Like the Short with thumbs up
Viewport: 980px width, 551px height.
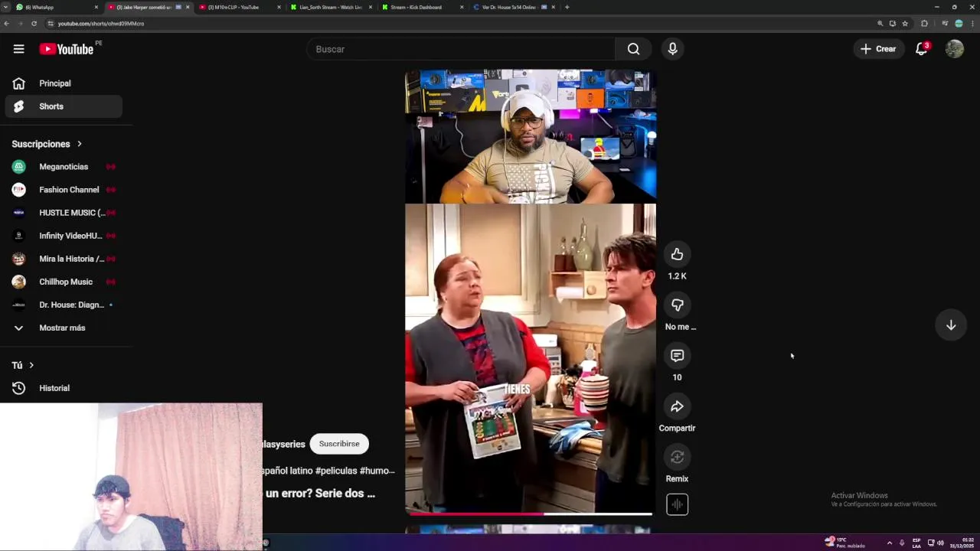pos(677,254)
